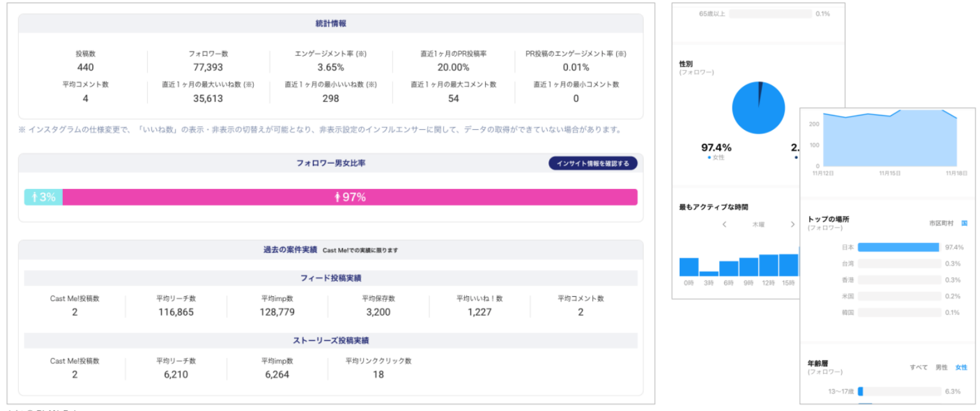Go to previous day with left chevron
980x411 pixels.
click(x=724, y=224)
